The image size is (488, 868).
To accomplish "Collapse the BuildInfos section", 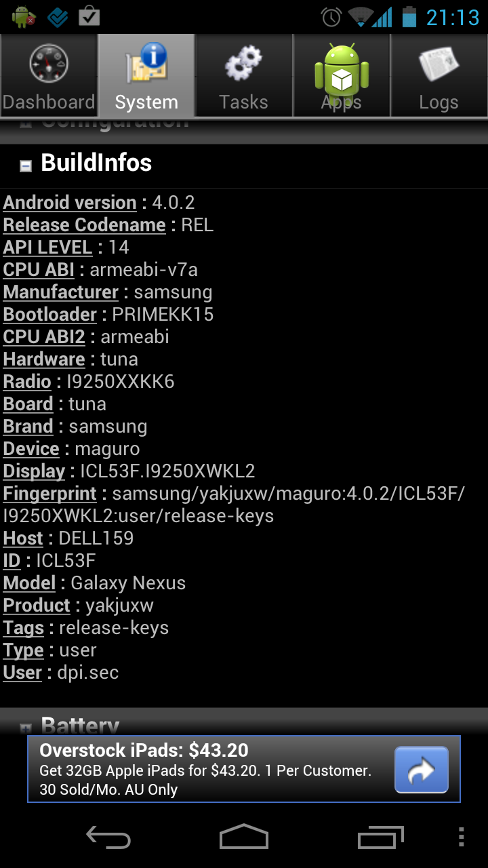I will (x=26, y=165).
